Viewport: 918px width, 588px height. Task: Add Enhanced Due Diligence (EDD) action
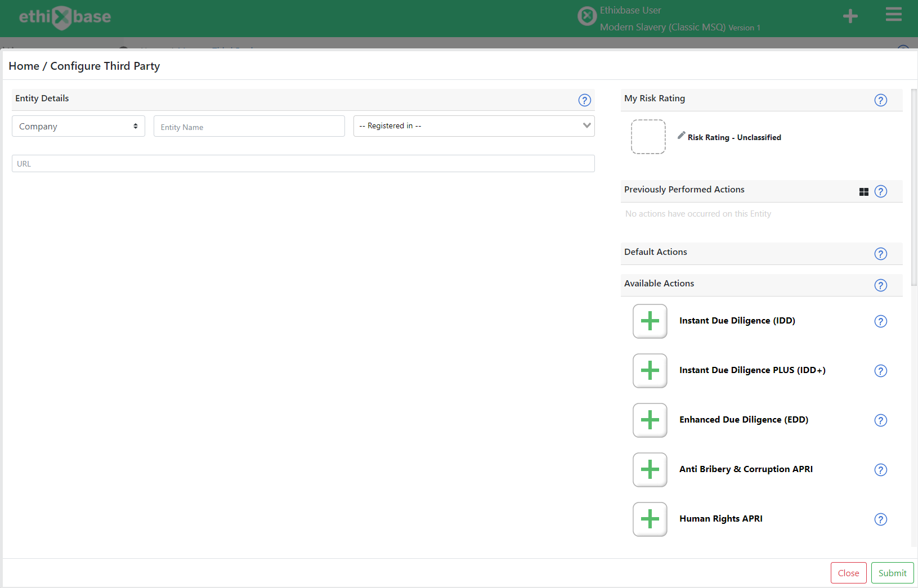tap(650, 420)
